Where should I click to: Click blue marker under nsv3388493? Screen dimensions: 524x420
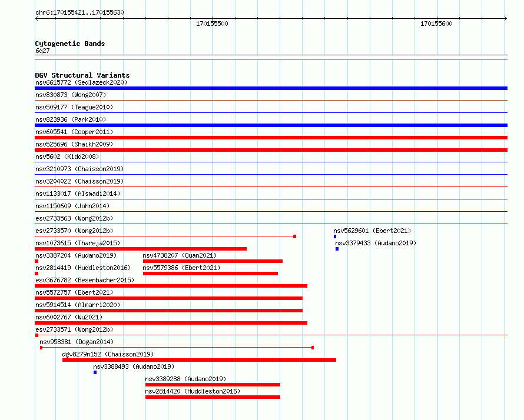[95, 372]
